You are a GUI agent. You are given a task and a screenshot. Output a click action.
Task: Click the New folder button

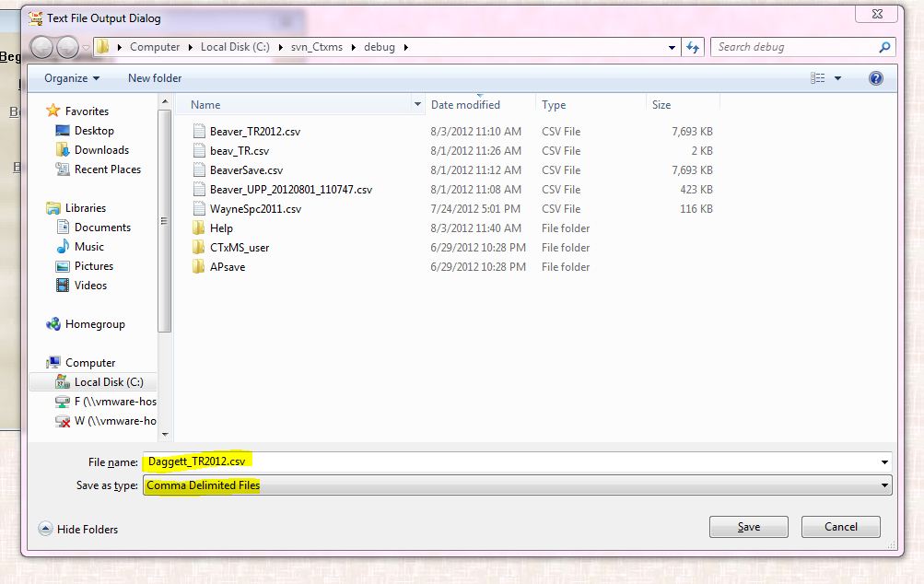click(x=155, y=78)
